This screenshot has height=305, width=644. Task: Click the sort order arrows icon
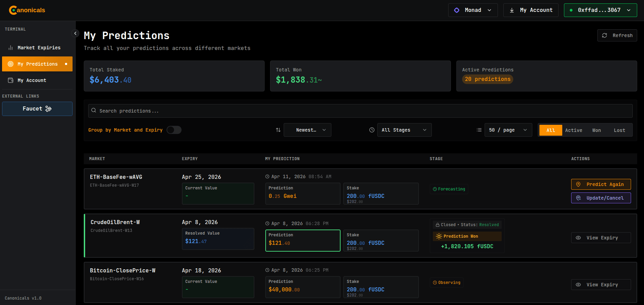(x=278, y=130)
